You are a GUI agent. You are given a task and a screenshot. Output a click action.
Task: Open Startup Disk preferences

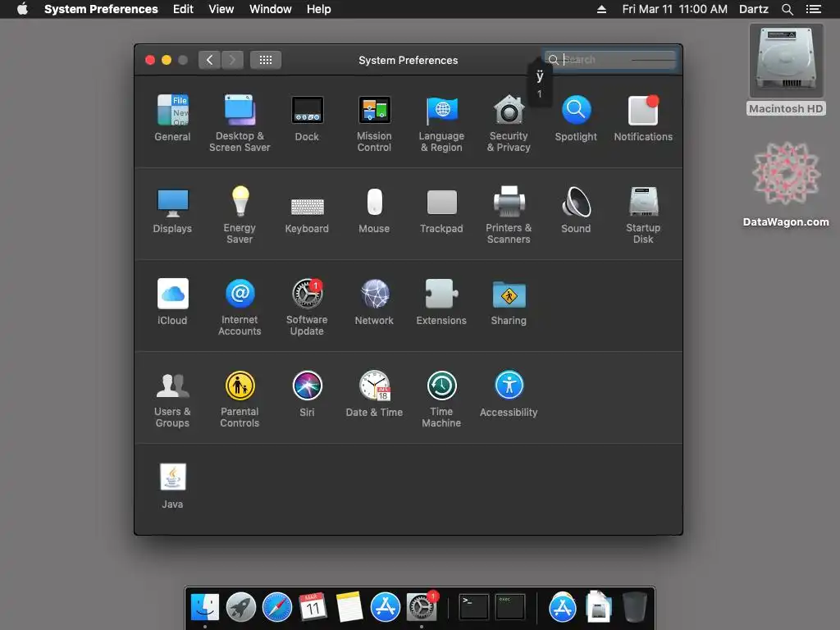pyautogui.click(x=643, y=216)
